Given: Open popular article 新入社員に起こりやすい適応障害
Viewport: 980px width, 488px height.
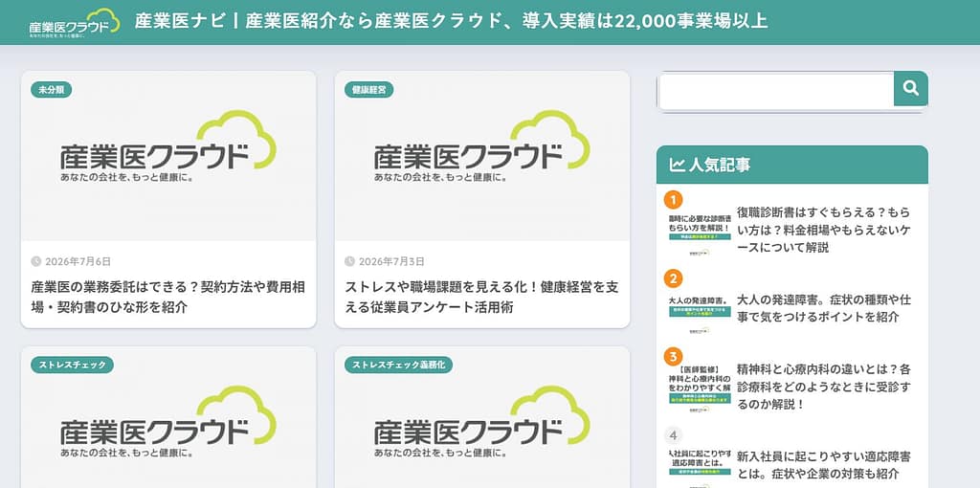Looking at the screenshot, I should tap(824, 464).
